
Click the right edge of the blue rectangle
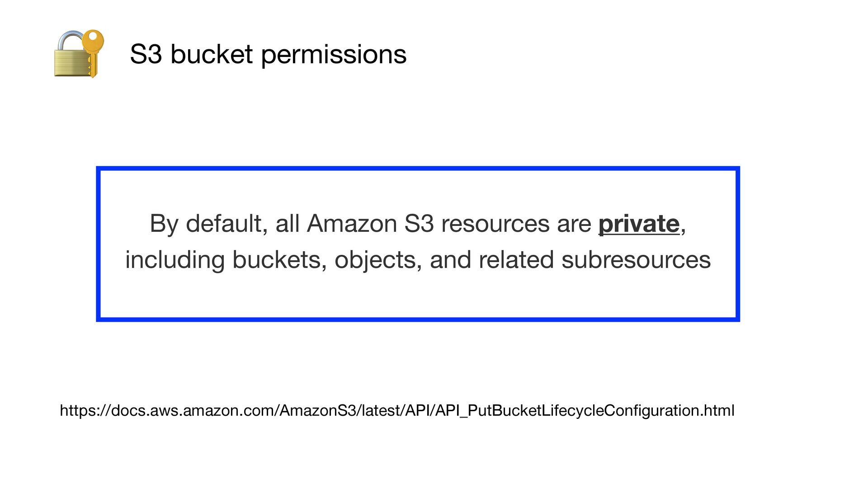click(x=737, y=244)
